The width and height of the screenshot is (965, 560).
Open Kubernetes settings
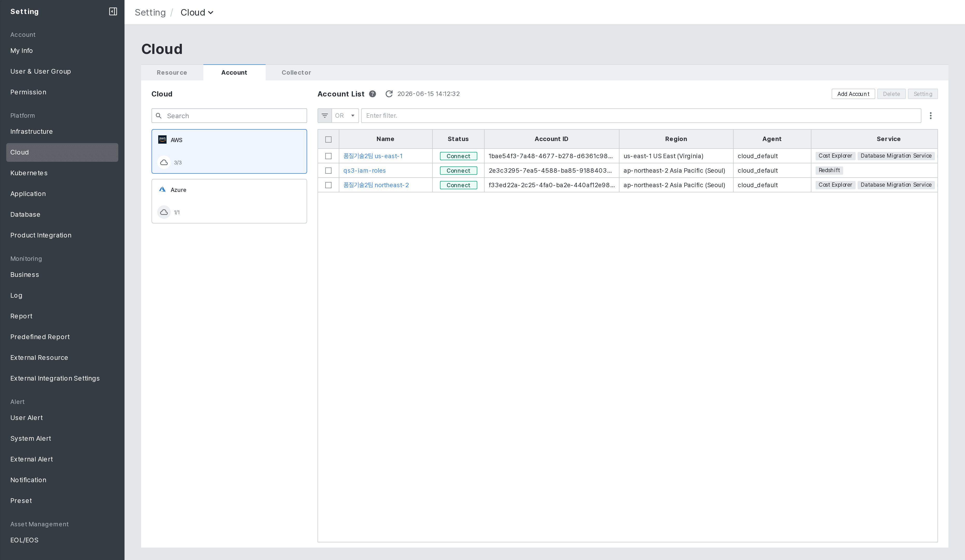[x=62, y=173]
